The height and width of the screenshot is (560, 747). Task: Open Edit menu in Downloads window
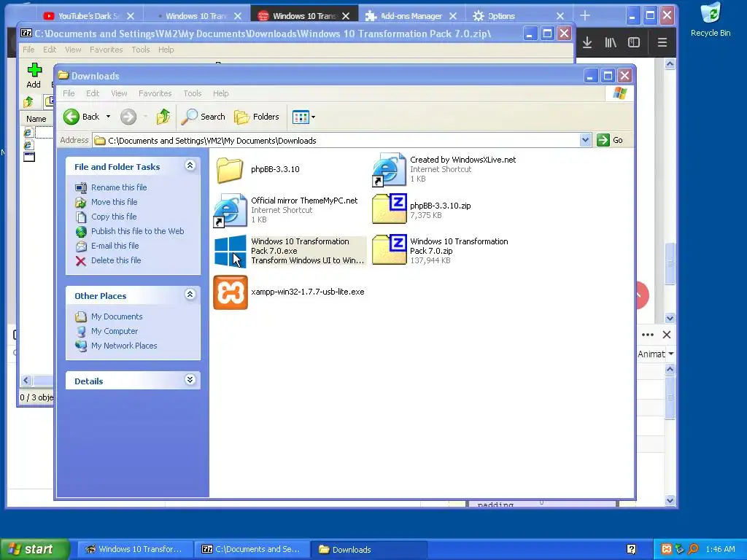93,93
